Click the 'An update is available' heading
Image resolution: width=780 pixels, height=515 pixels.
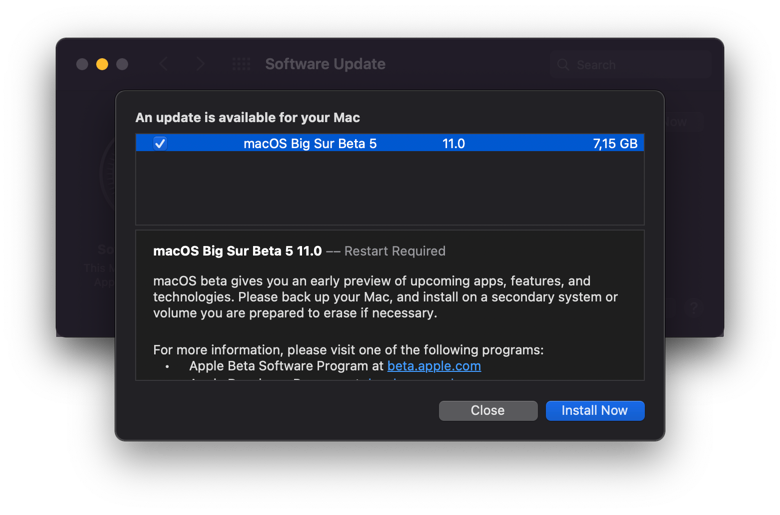pyautogui.click(x=248, y=118)
